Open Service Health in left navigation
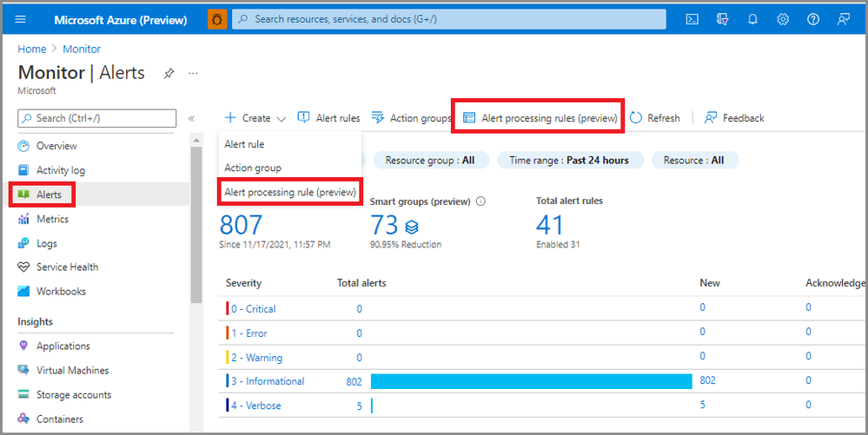 (x=67, y=267)
